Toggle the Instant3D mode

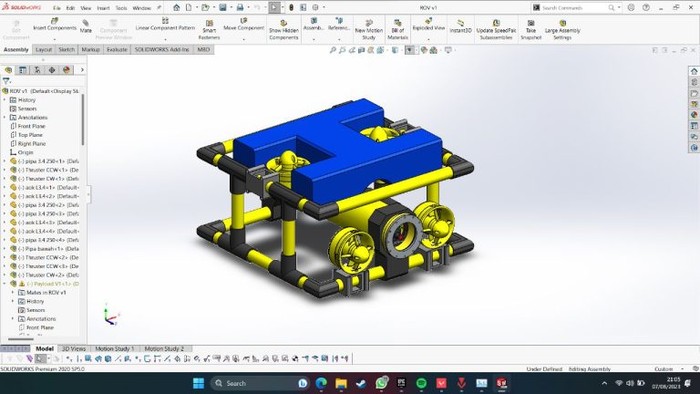tap(460, 26)
